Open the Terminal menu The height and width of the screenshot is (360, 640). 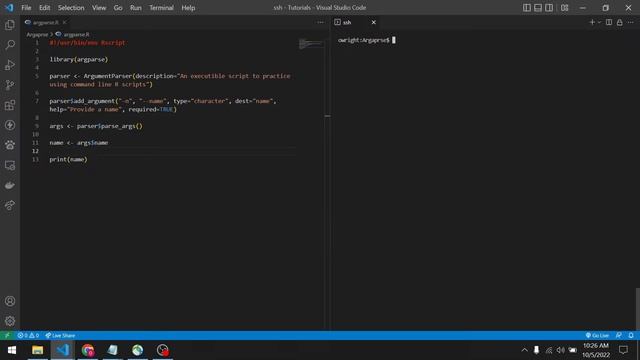(161, 8)
